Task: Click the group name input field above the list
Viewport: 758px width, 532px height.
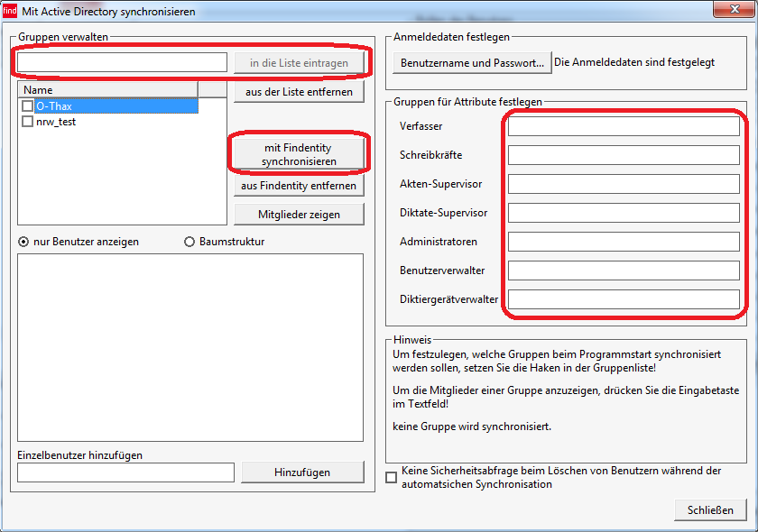Action: point(123,63)
